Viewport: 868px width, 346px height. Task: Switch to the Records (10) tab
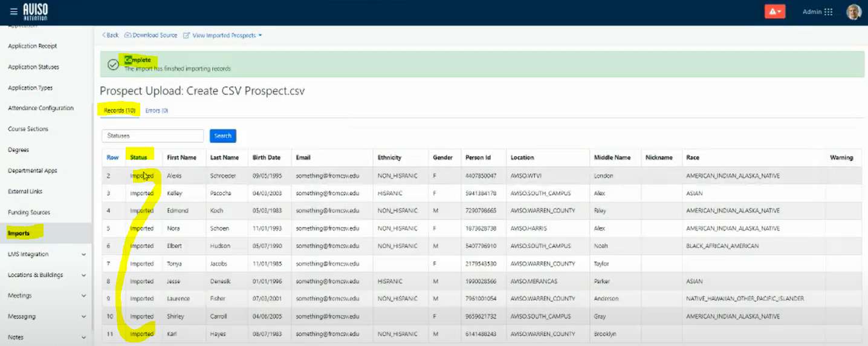tap(119, 111)
